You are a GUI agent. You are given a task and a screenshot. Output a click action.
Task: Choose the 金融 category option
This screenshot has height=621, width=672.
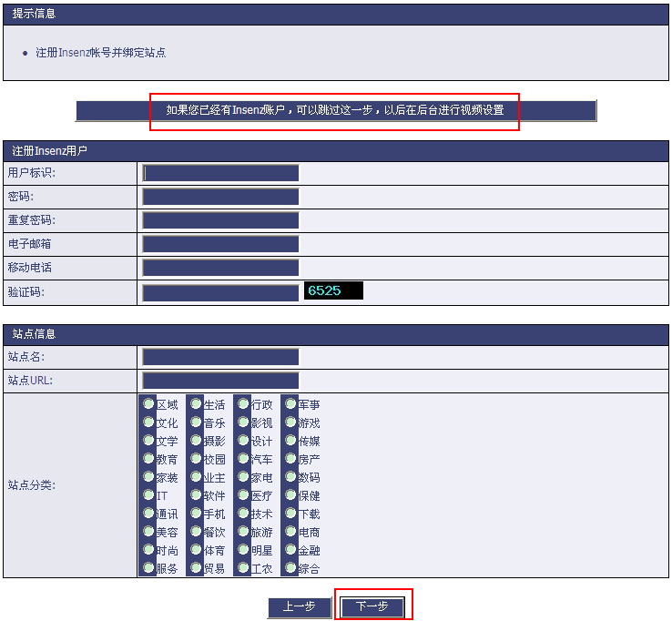point(290,549)
